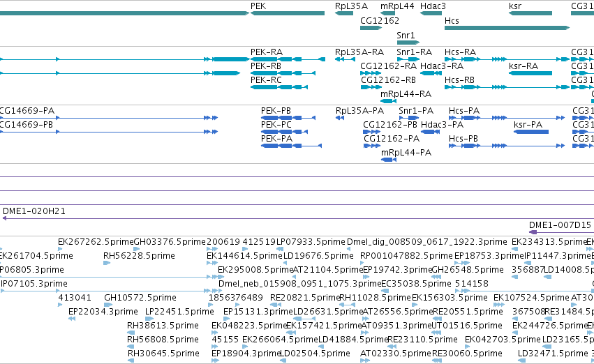Click the Hcs-PA protein label
The width and height of the screenshot is (594, 364).
464,110
